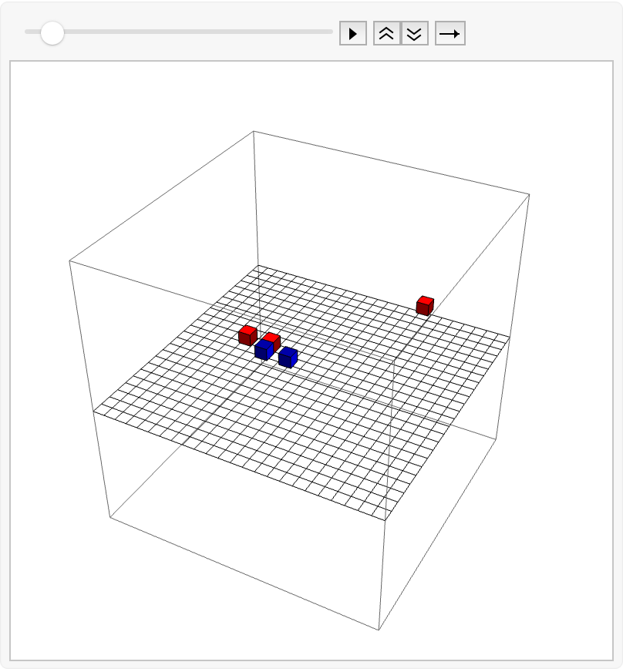
Task: Click the double up chevron to speed up animation
Action: (x=387, y=34)
